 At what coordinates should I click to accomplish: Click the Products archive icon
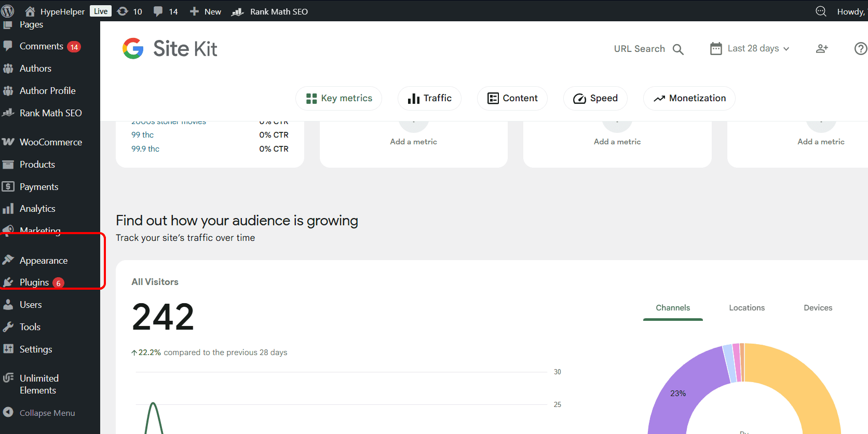(8, 165)
